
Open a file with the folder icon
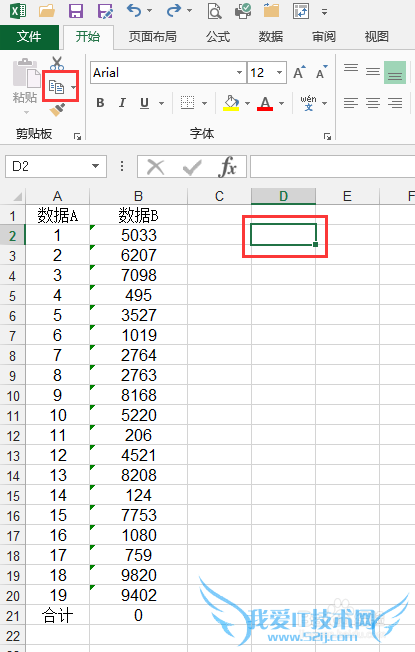pos(47,11)
